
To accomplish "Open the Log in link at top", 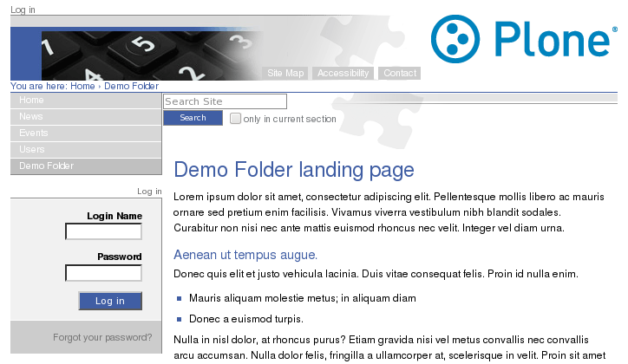I will (x=23, y=10).
